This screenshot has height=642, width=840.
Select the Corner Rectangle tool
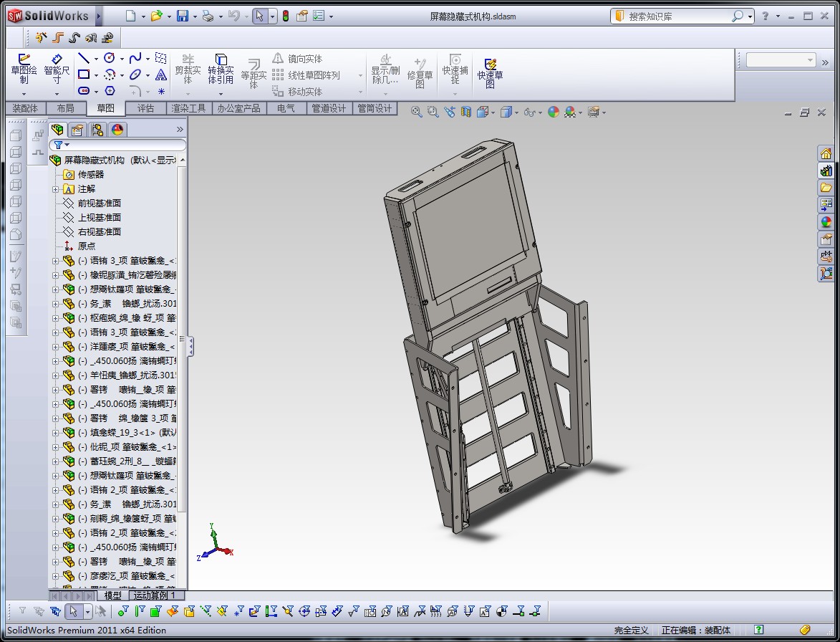84,75
